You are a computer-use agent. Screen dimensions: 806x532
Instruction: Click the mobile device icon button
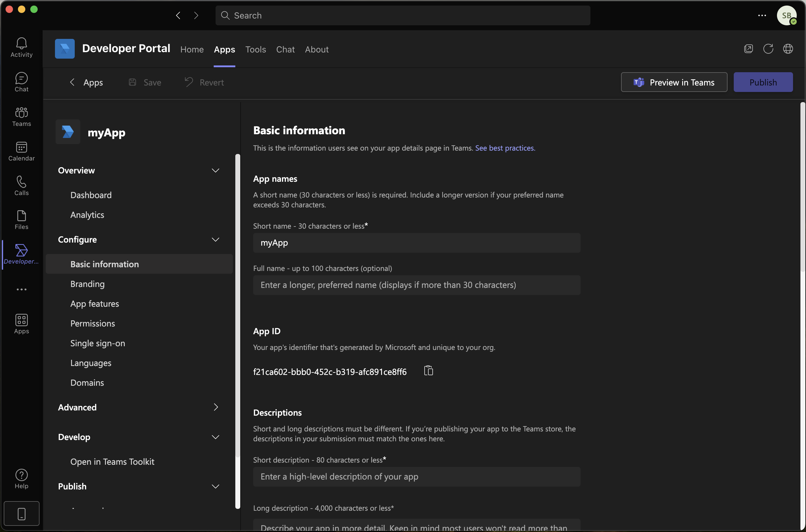point(21,514)
